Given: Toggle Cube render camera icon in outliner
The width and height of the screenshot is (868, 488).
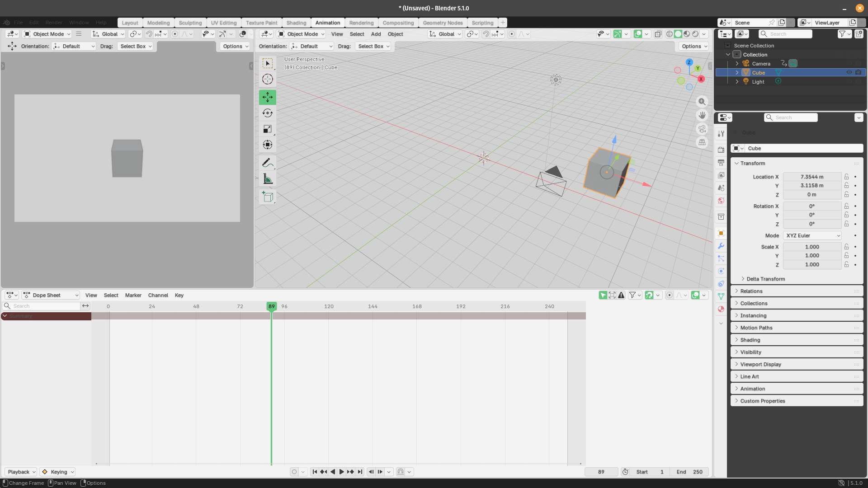Looking at the screenshot, I should click(858, 73).
